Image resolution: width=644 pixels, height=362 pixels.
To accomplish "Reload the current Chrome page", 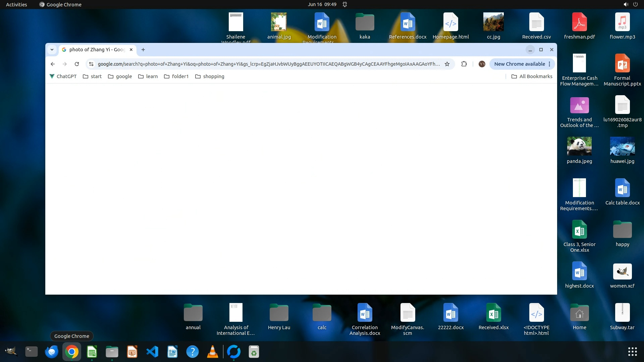I will click(x=77, y=64).
